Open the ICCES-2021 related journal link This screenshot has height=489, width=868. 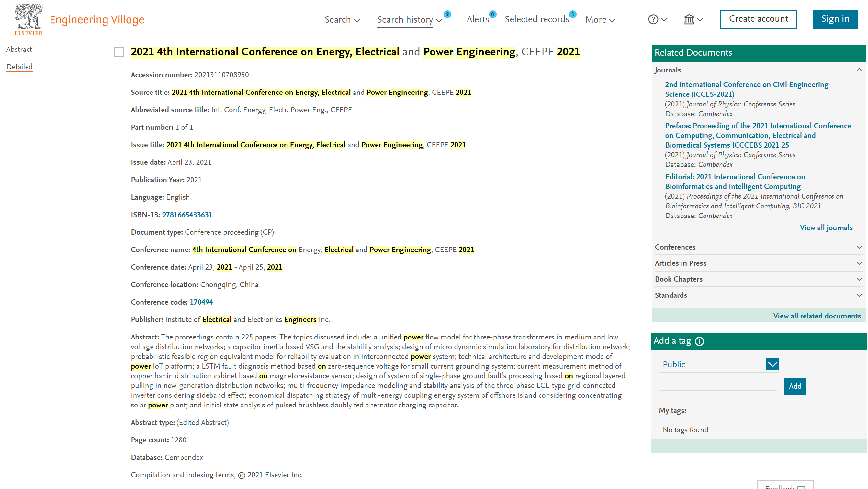pyautogui.click(x=746, y=89)
